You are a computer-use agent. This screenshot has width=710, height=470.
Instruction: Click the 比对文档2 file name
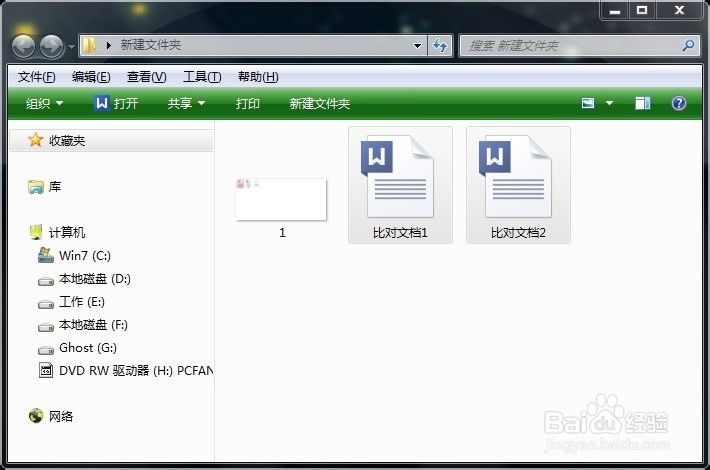[518, 233]
